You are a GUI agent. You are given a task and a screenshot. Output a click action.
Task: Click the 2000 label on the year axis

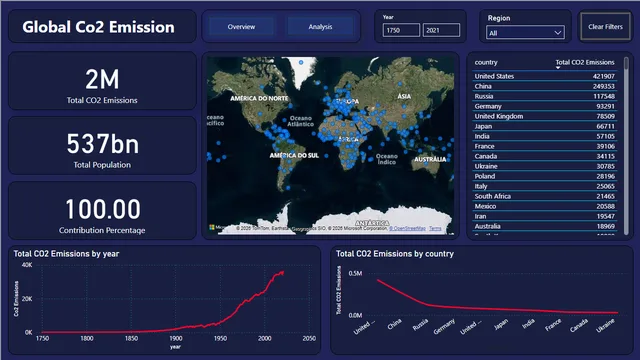click(264, 338)
